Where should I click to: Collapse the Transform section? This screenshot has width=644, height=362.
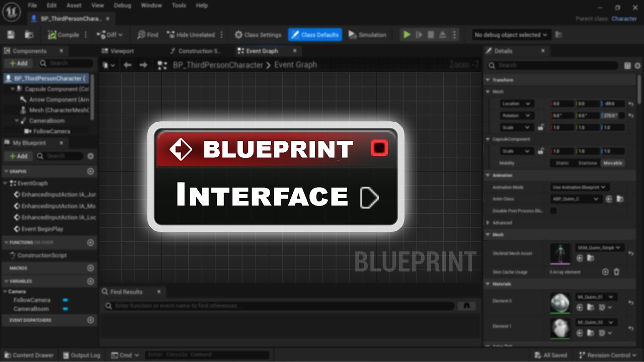tap(488, 80)
